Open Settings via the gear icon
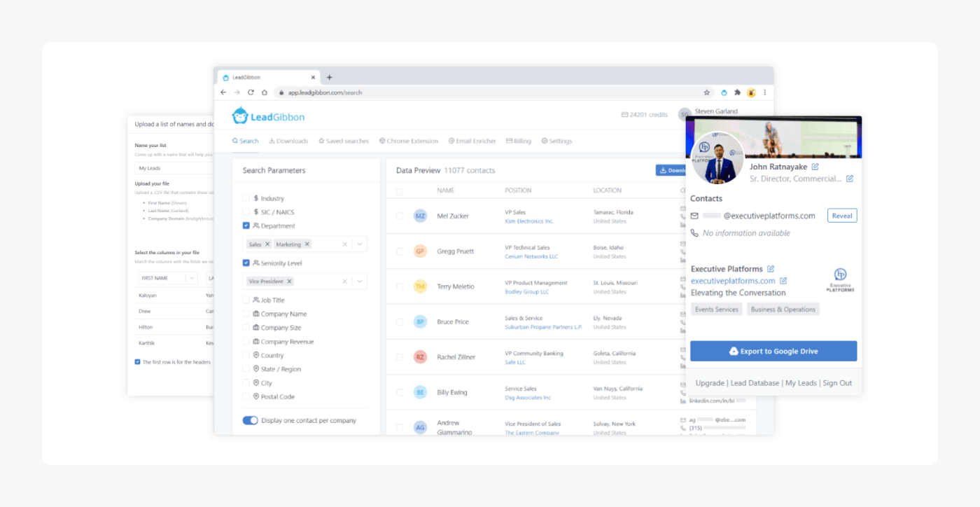The width and height of the screenshot is (980, 507). click(x=543, y=140)
